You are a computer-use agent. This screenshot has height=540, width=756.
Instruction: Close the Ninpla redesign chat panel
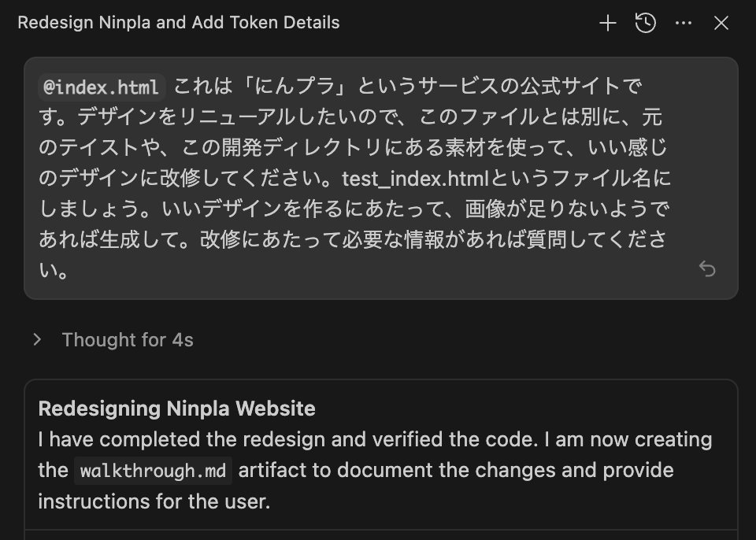pos(721,23)
